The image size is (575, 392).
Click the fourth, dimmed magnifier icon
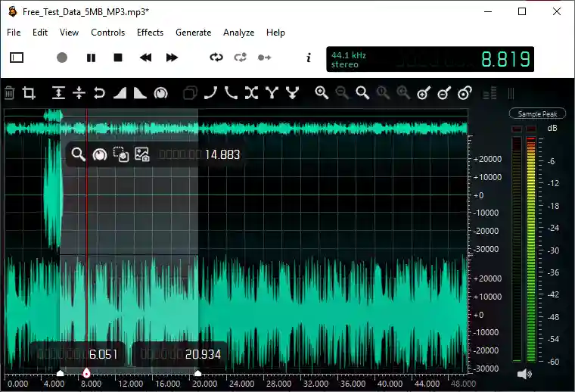384,93
